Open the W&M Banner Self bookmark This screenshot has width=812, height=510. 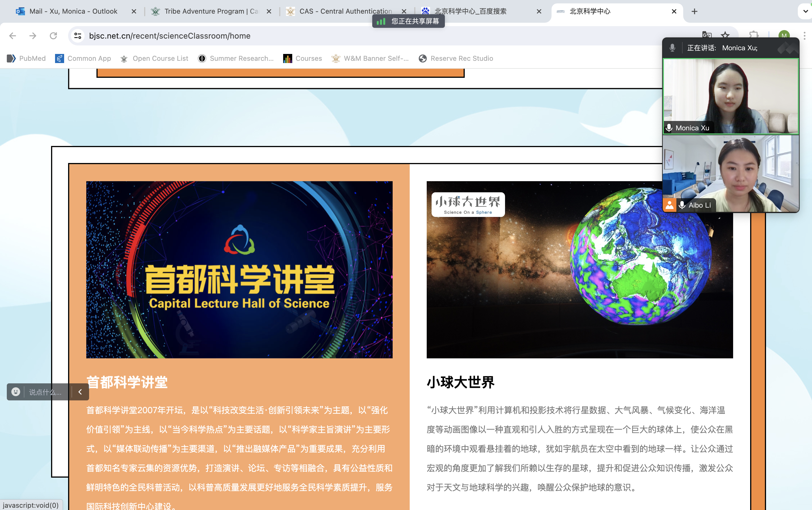370,58
